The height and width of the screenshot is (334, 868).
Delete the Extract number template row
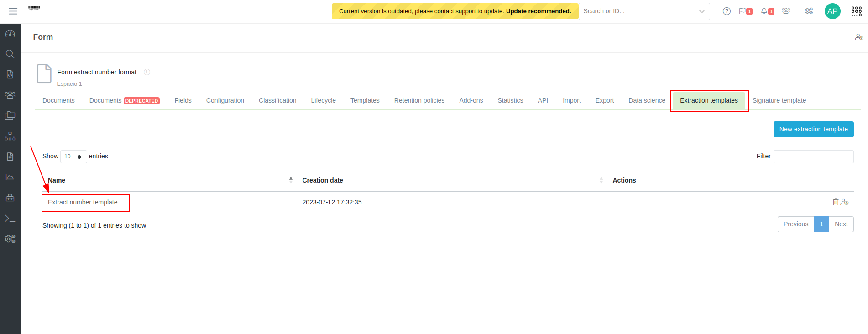(836, 202)
